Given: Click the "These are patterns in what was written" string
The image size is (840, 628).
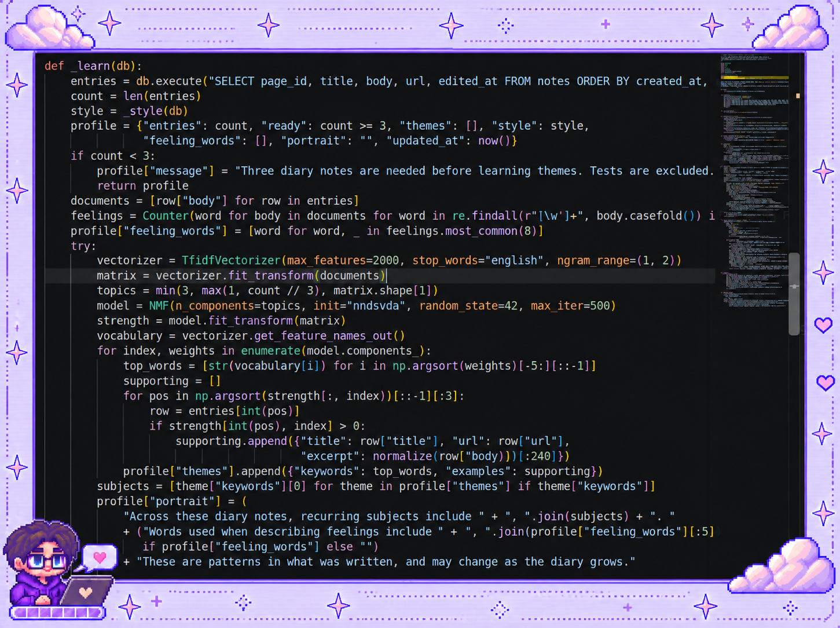Looking at the screenshot, I should pyautogui.click(x=386, y=562).
